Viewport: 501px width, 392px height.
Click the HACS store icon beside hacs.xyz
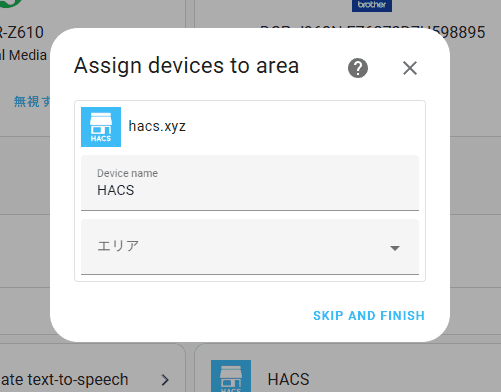[x=101, y=127]
